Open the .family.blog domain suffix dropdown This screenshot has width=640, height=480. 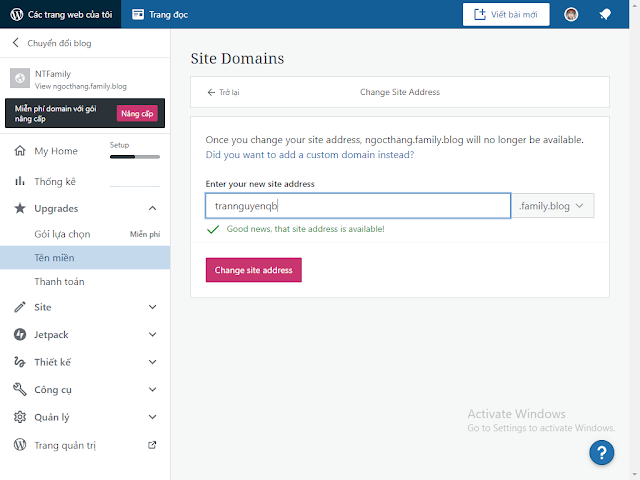point(553,206)
